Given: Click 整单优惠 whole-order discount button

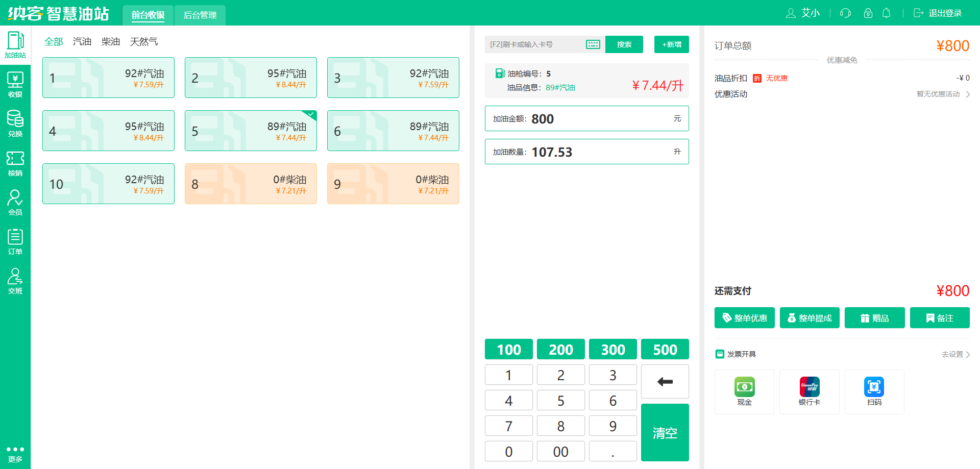Looking at the screenshot, I should (x=745, y=318).
